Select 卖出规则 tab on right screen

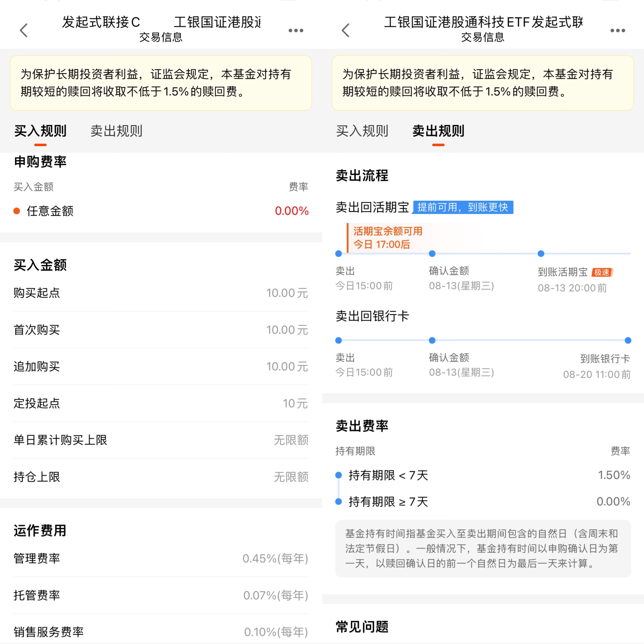click(438, 131)
